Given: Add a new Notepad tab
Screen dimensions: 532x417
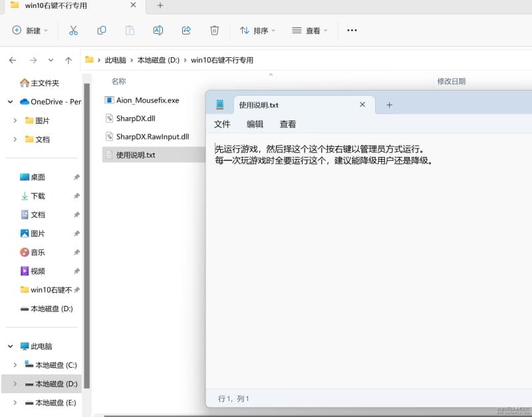Looking at the screenshot, I should click(390, 105).
